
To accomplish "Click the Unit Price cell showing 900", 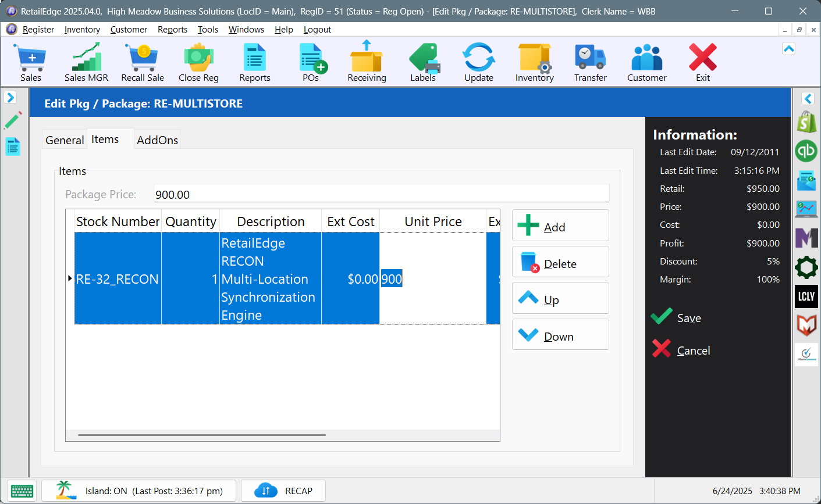I will (x=433, y=279).
